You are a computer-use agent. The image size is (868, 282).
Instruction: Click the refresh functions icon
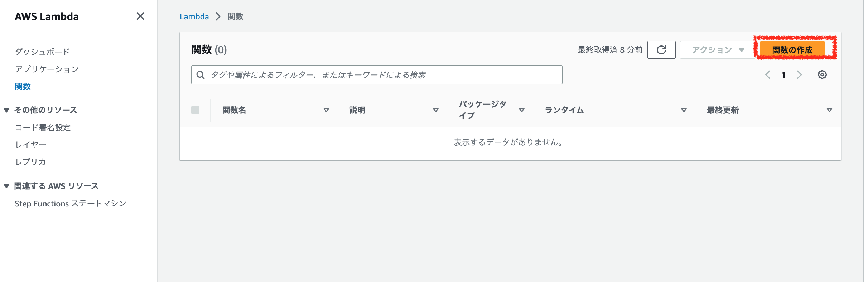(x=661, y=49)
